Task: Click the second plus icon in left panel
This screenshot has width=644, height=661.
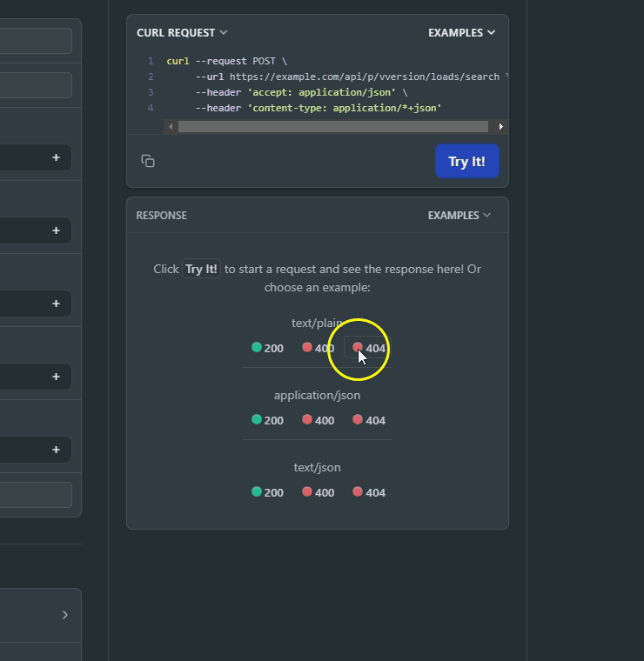Action: point(56,230)
